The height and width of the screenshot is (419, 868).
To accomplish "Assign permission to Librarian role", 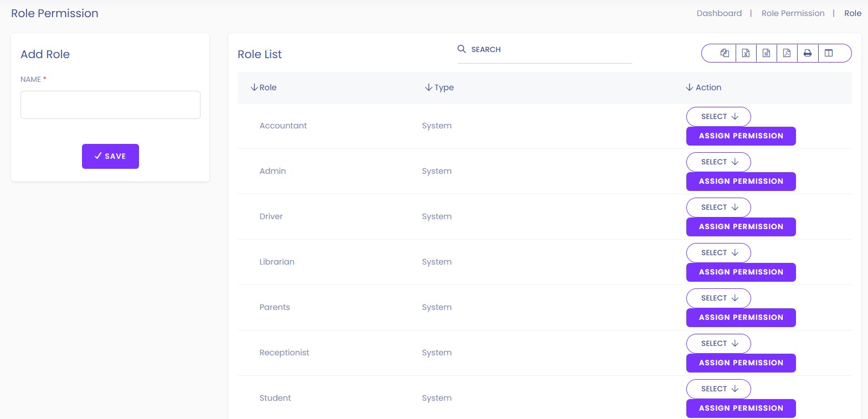I will point(741,272).
